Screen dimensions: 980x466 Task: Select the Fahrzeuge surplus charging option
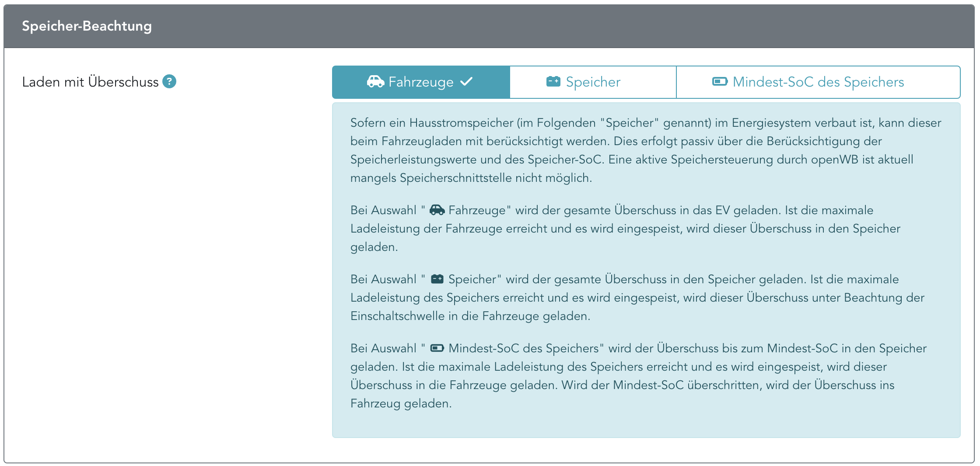click(x=421, y=82)
